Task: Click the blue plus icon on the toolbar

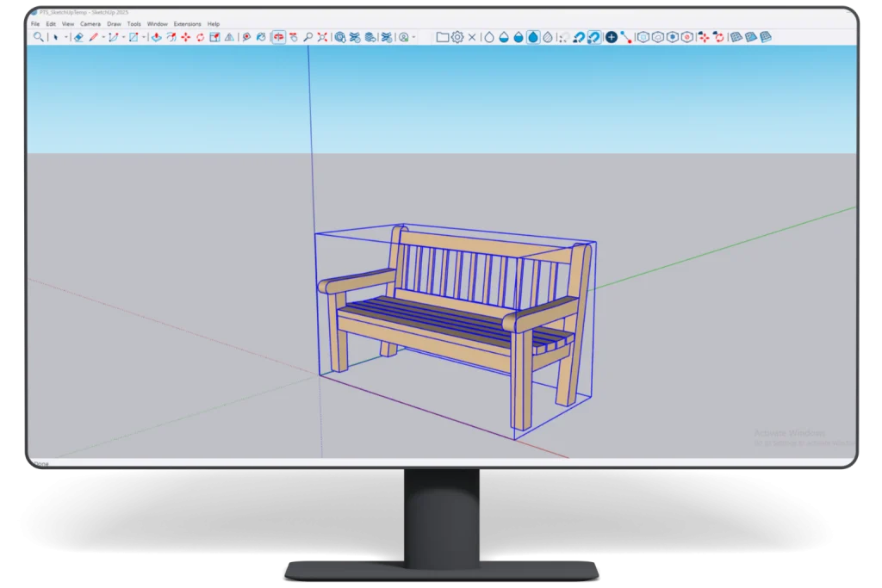Action: [x=612, y=37]
